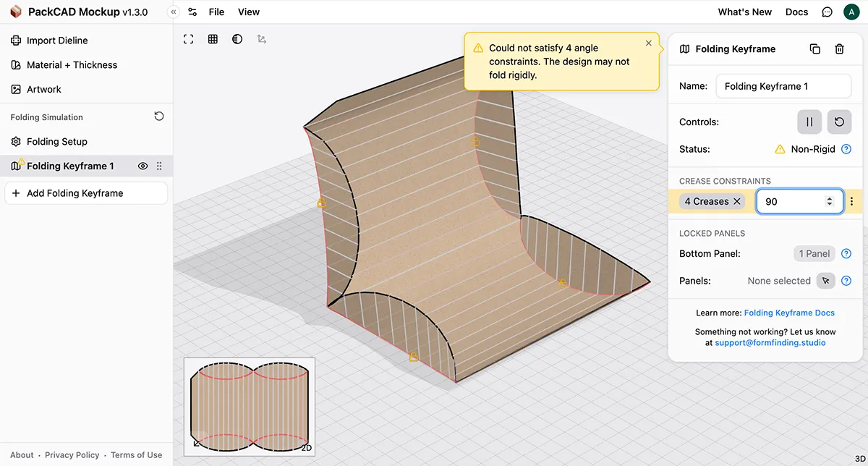Expand the 2D preview with corner arrow icon
This screenshot has width=868, height=466.
(x=196, y=444)
